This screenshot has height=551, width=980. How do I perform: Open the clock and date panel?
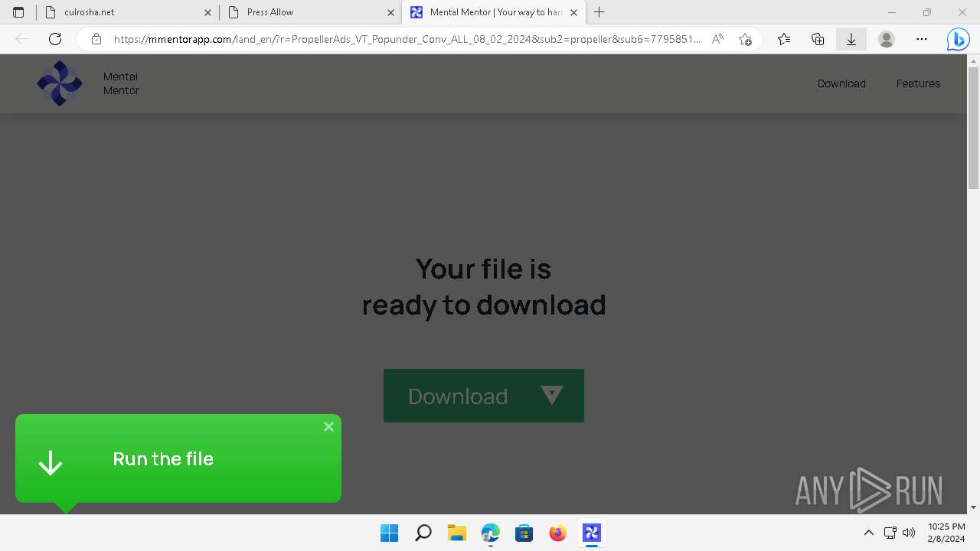(946, 533)
